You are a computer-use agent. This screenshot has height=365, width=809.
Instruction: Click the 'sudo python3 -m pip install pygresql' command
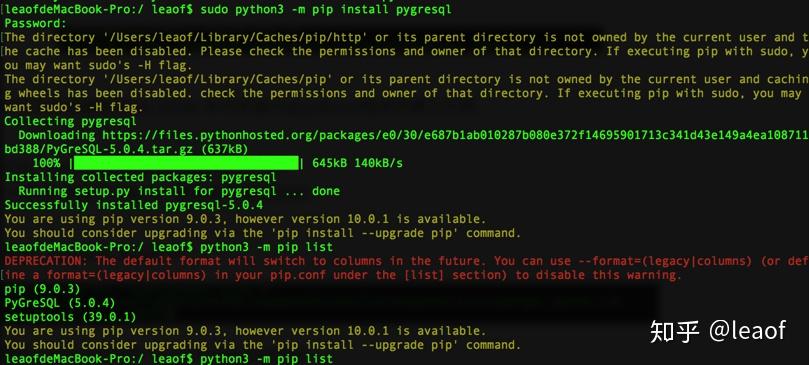point(326,9)
